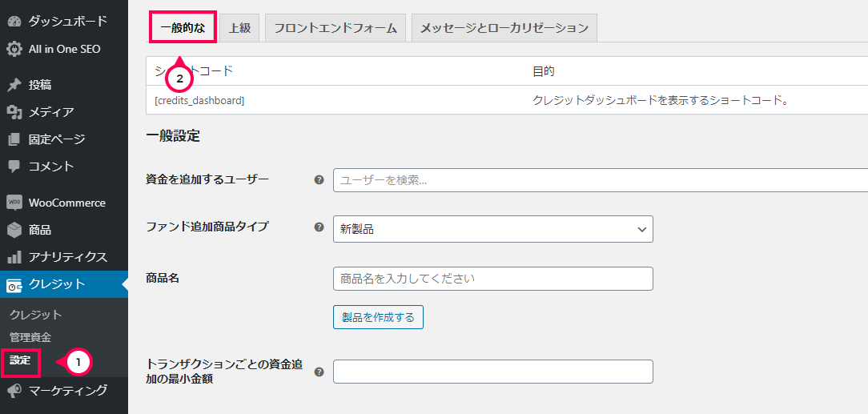Image resolution: width=868 pixels, height=414 pixels.
Task: Focus the ユーザーを検索 search field
Action: point(601,180)
